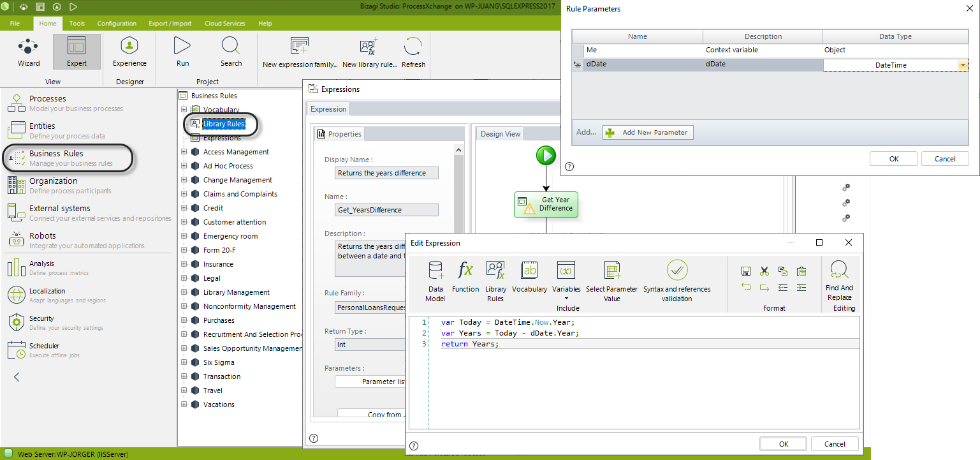This screenshot has width=980, height=460.
Task: Open the Configuration tab
Action: point(117,24)
